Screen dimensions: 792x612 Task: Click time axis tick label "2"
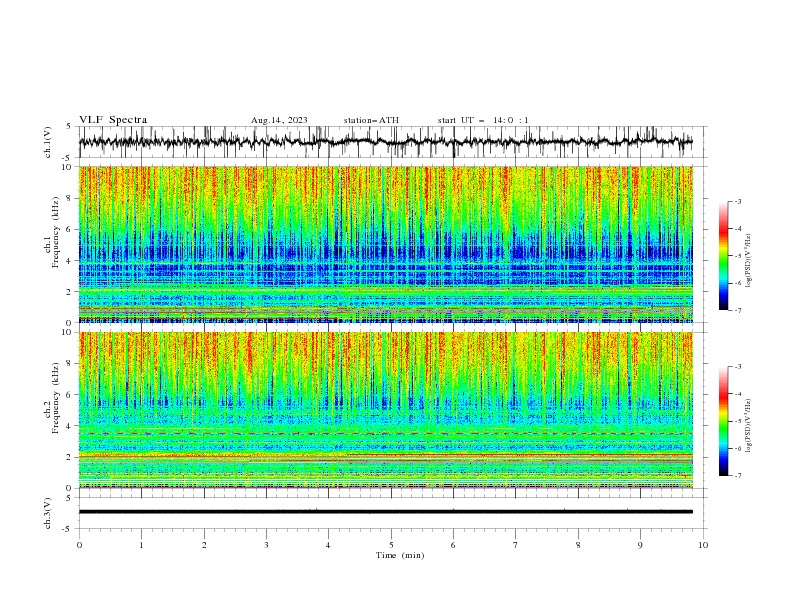[x=204, y=545]
